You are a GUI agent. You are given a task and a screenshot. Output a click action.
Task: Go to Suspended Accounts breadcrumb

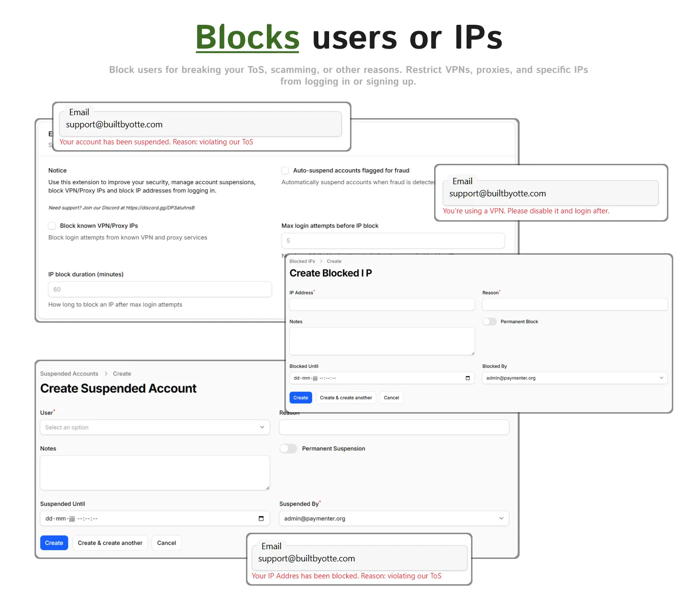point(69,374)
